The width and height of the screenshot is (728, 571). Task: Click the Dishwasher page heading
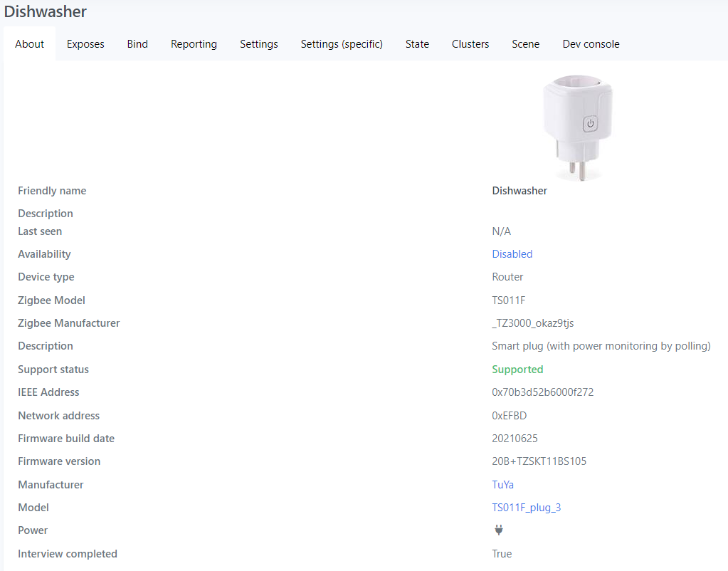point(46,11)
